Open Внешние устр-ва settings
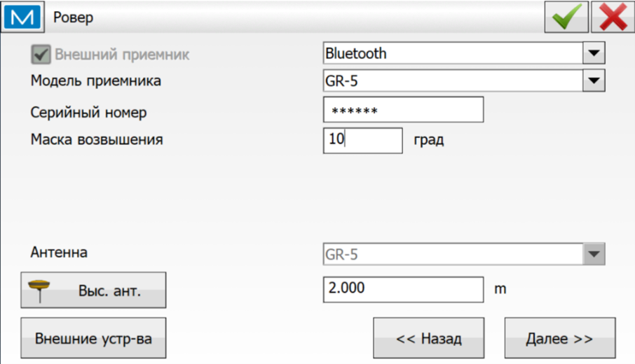The height and width of the screenshot is (364, 635). (93, 337)
